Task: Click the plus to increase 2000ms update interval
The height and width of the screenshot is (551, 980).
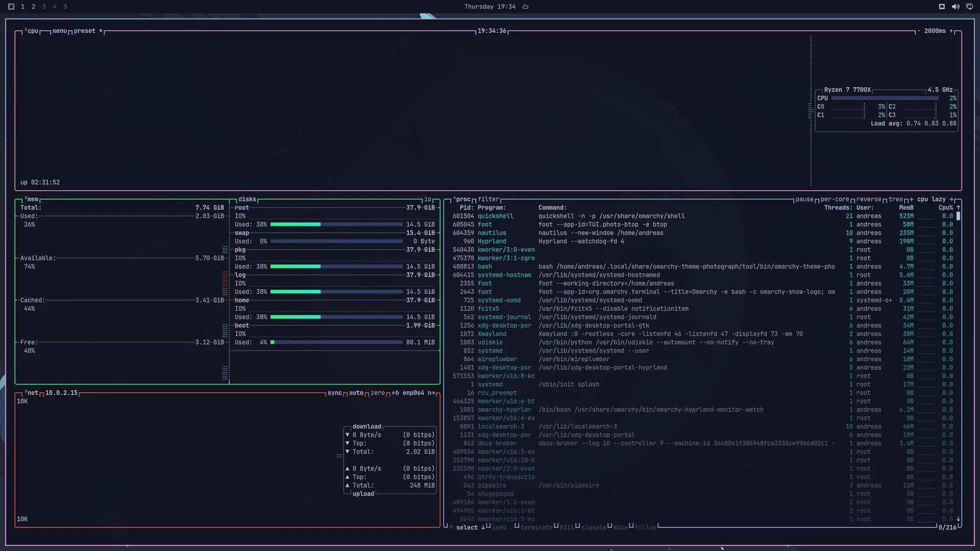Action: (x=951, y=31)
